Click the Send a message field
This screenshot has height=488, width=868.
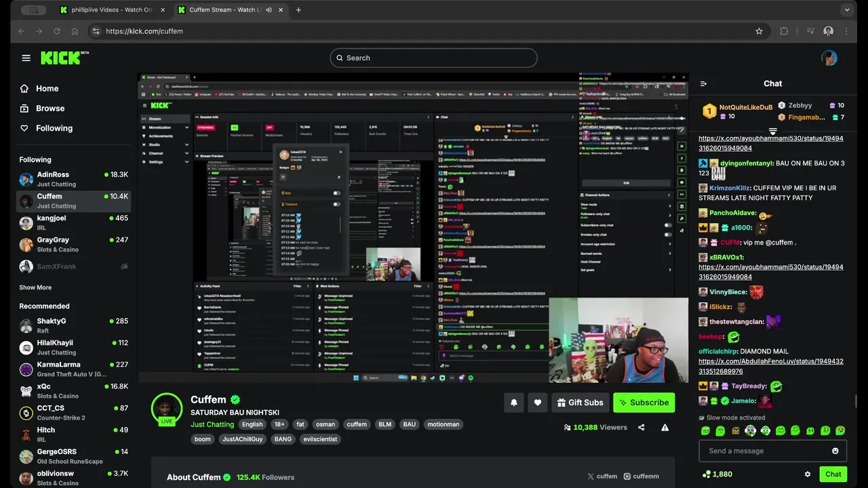pos(772,451)
